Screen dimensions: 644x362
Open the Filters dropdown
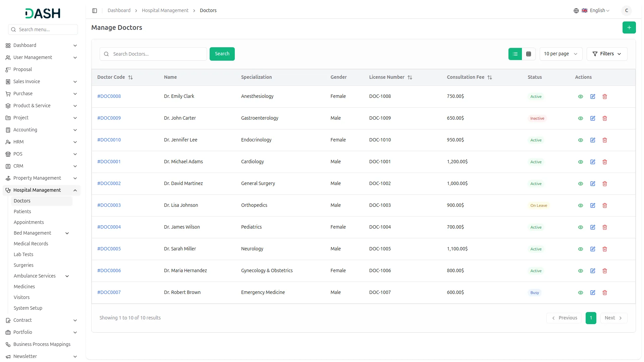click(606, 54)
